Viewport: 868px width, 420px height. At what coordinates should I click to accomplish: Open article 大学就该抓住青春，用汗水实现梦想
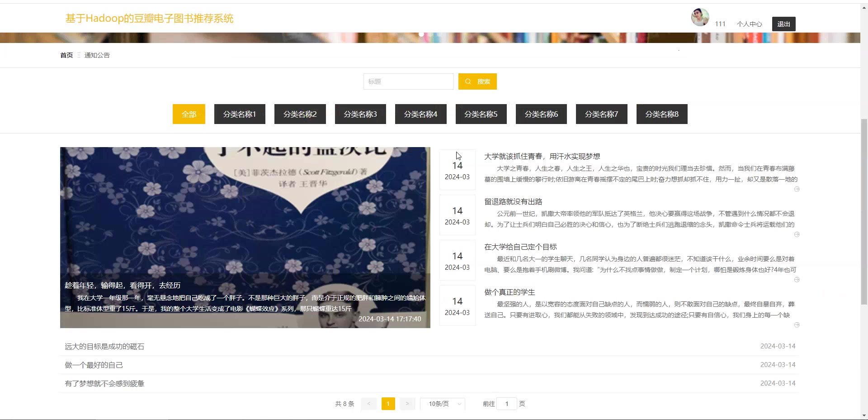542,156
